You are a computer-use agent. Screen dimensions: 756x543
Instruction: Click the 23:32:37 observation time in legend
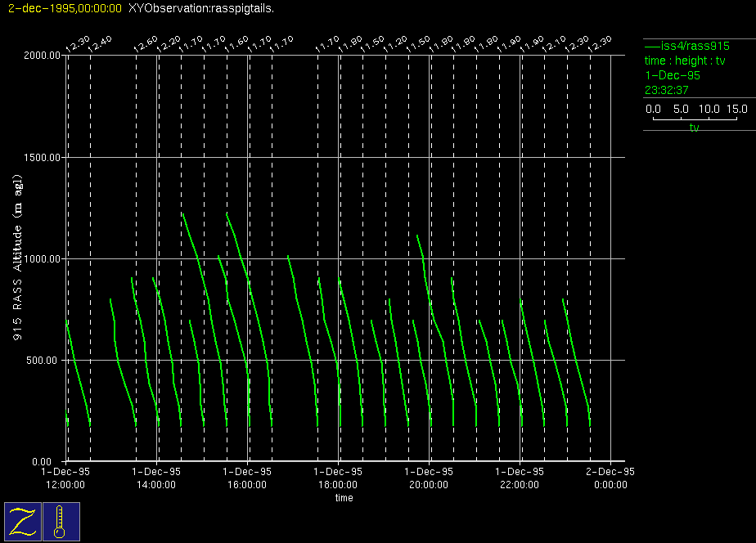coord(667,90)
